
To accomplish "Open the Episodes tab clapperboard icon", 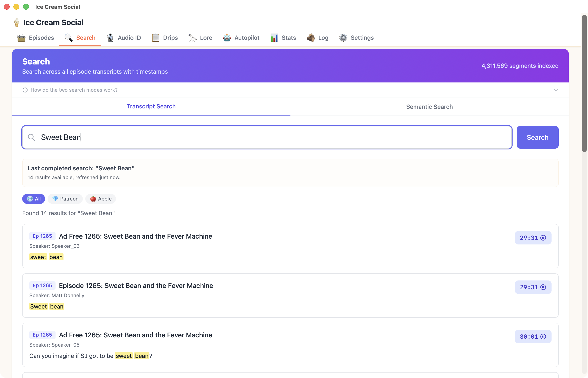I will [21, 38].
